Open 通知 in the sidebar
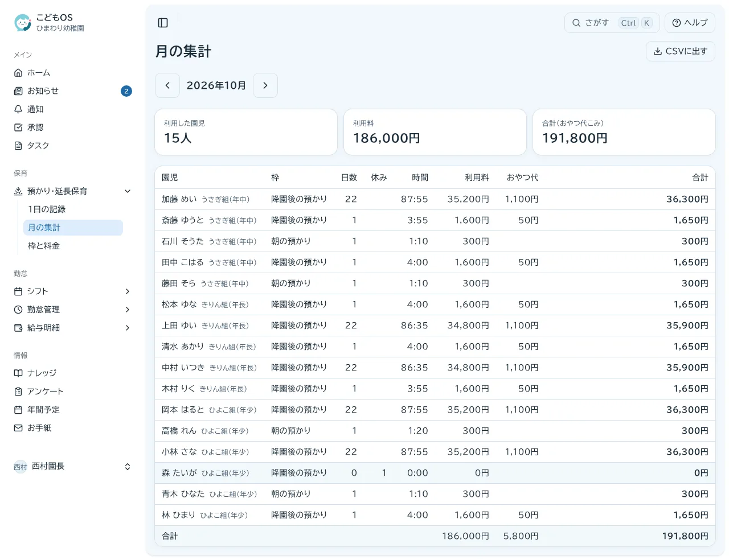This screenshot has width=729, height=560. (73, 109)
